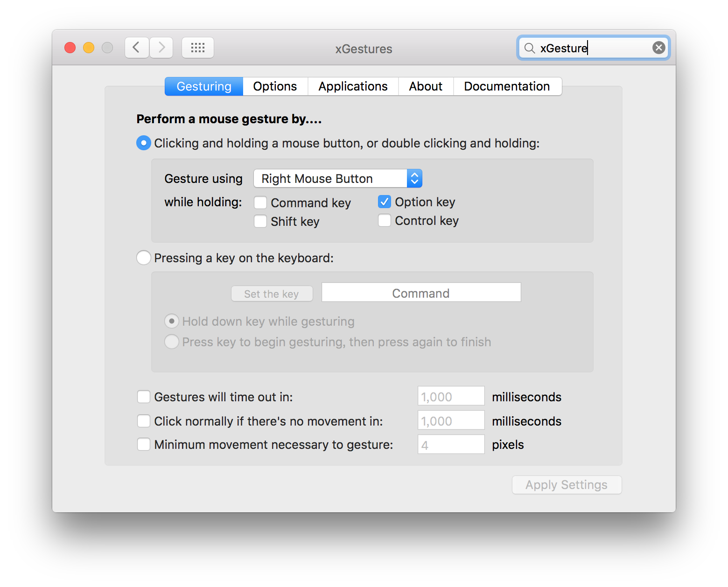Close the xGestures window with the red button

click(x=70, y=48)
